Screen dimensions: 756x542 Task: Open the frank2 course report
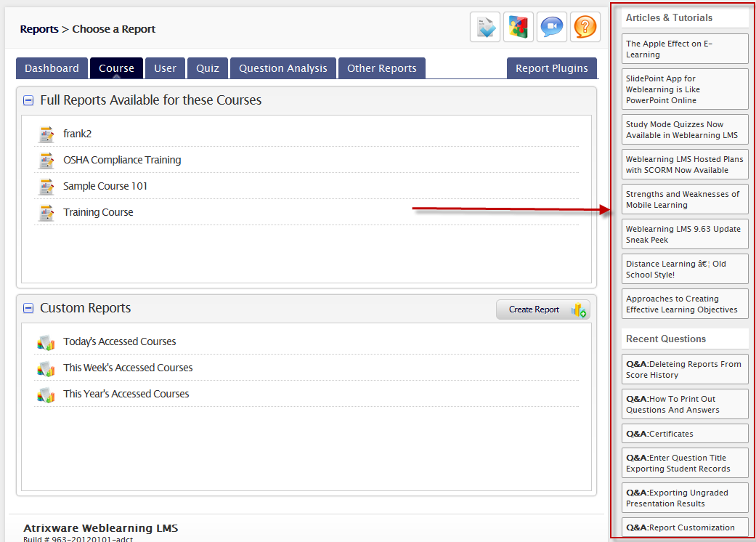pos(77,134)
